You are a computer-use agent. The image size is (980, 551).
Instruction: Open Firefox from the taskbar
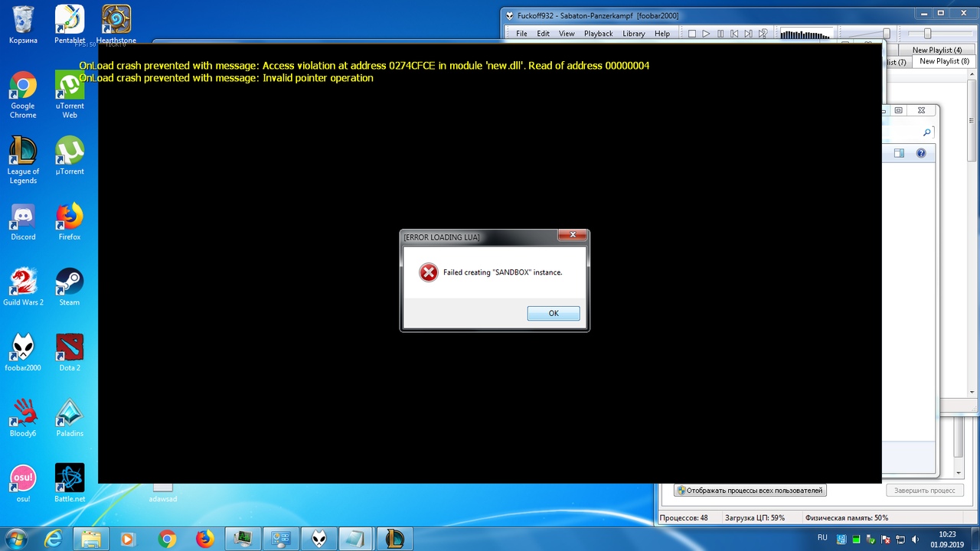point(204,539)
